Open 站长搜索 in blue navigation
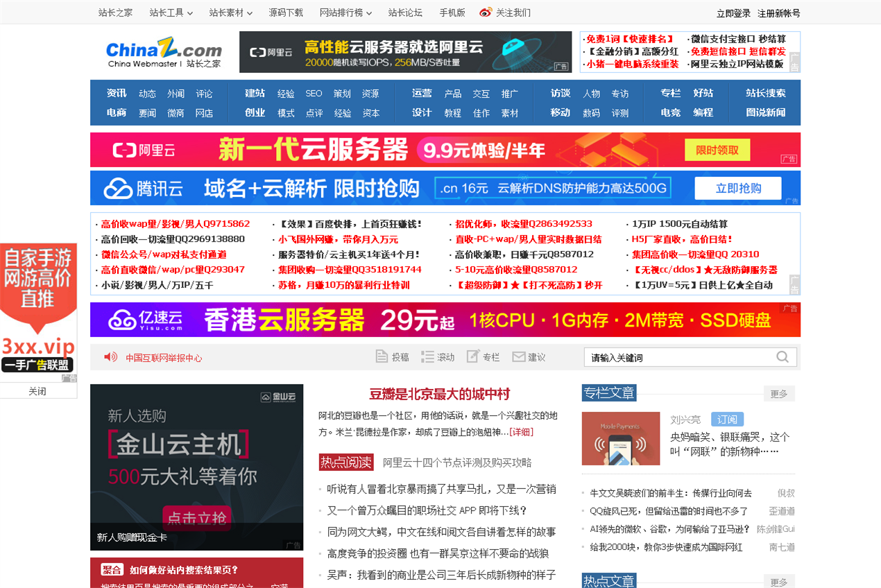 click(x=766, y=93)
